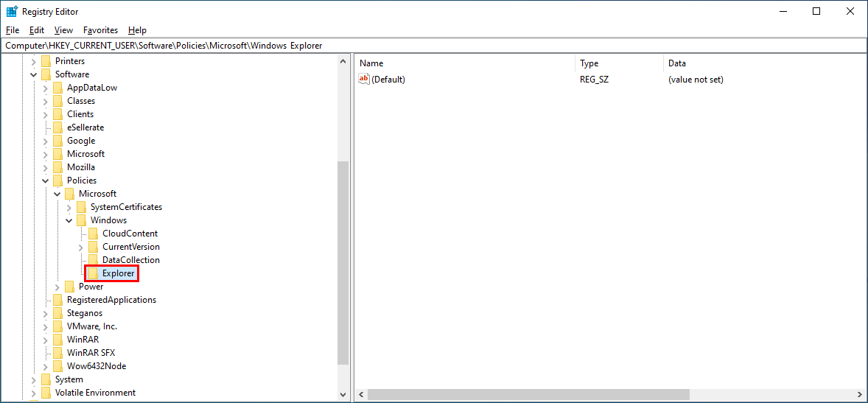
Task: Expand the Mozilla key
Action: (46, 167)
